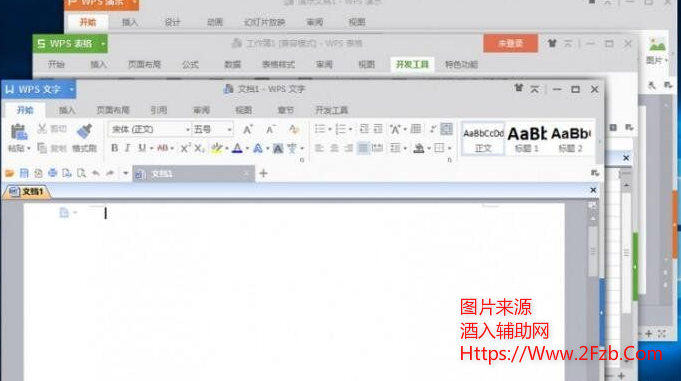Apply the 标题 1 heading style
This screenshot has width=681, height=381.
click(x=526, y=139)
